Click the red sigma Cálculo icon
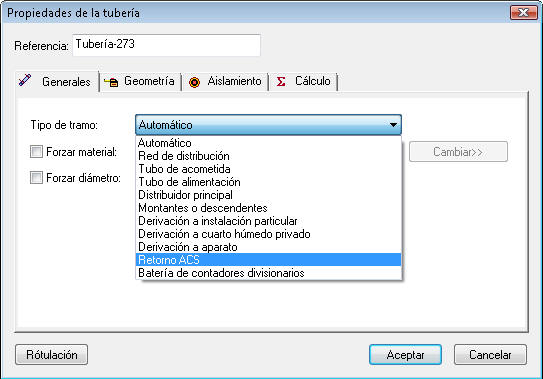Image resolution: width=543 pixels, height=379 pixels. pyautogui.click(x=281, y=82)
